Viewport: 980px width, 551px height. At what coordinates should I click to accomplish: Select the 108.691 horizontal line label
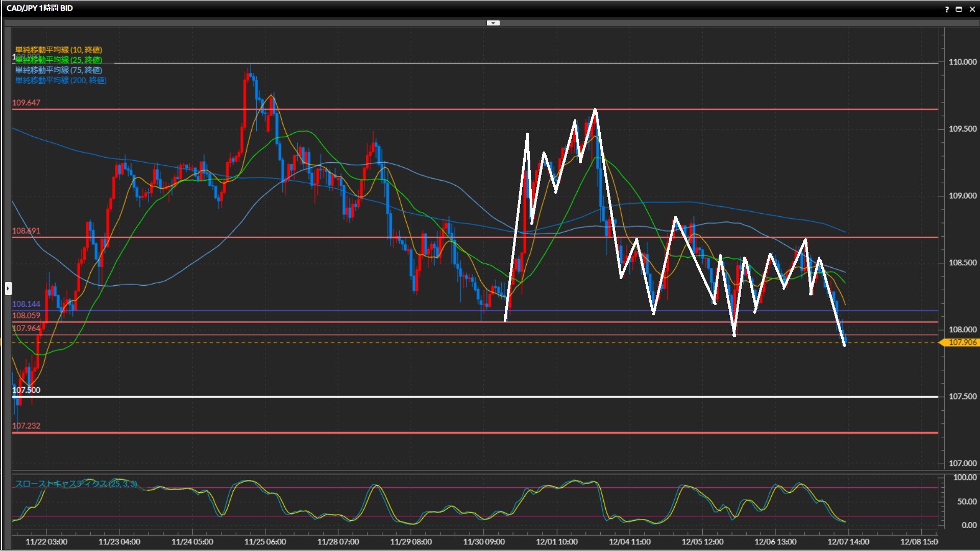(x=26, y=231)
